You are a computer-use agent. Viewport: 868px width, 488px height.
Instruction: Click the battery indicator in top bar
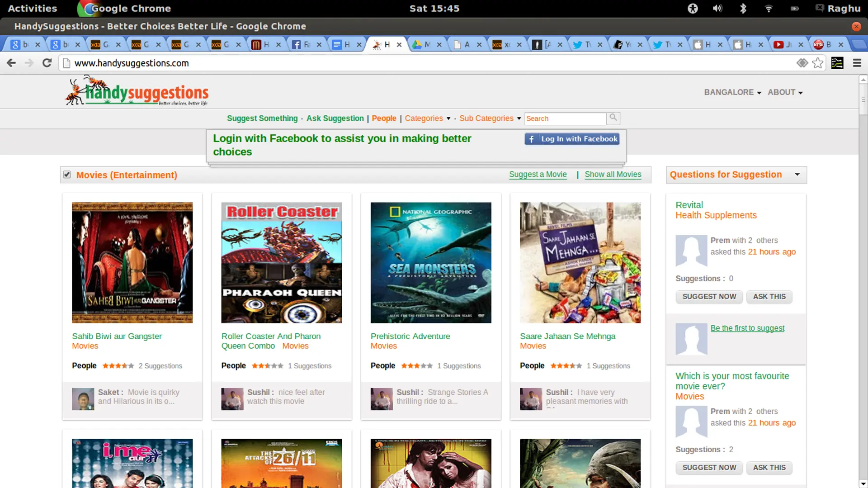coord(794,8)
